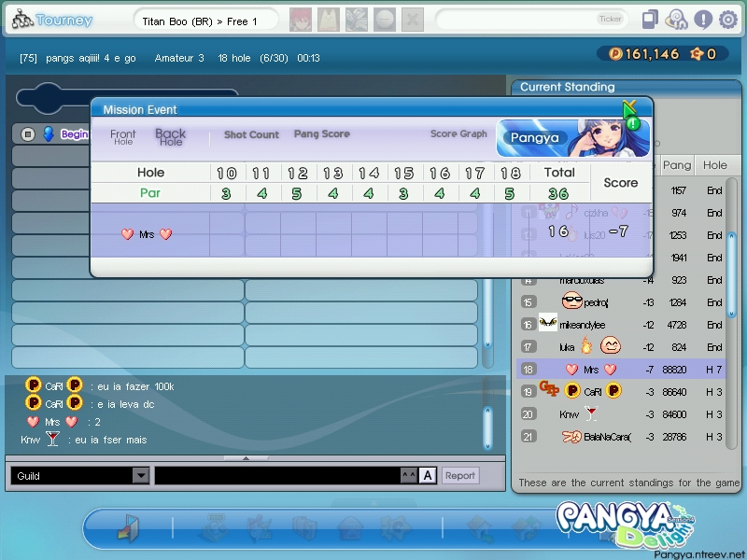This screenshot has width=747, height=560.
Task: Click the Total par value 36
Action: [x=558, y=193]
